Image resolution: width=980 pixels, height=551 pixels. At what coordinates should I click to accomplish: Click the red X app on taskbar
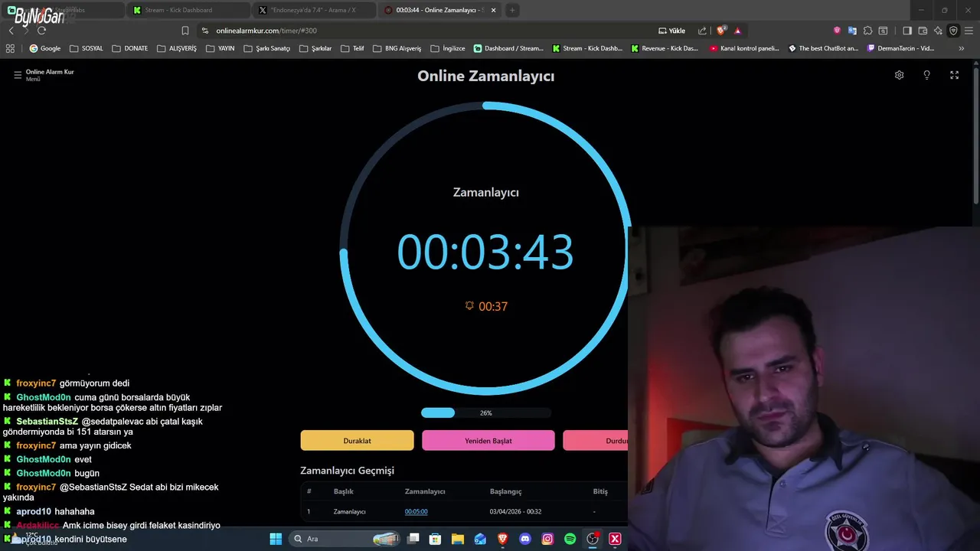tap(615, 539)
